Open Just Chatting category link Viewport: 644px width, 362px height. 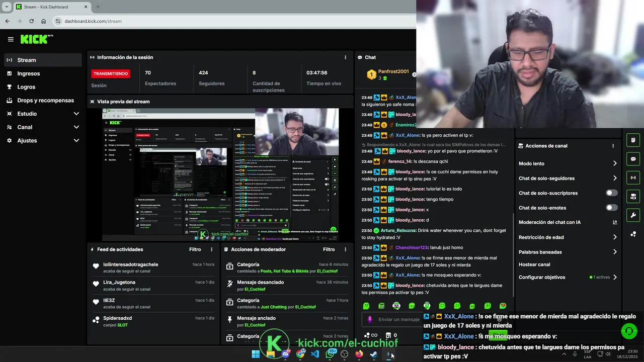[x=273, y=307]
